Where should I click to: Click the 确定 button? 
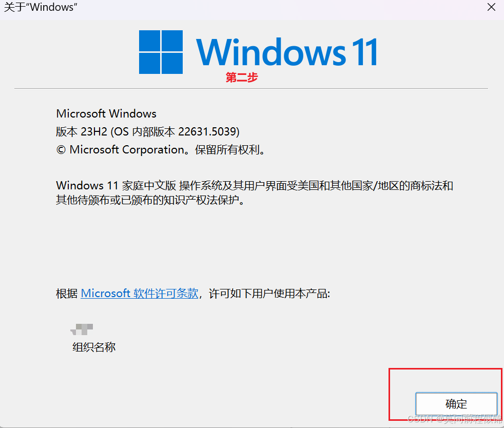456,404
